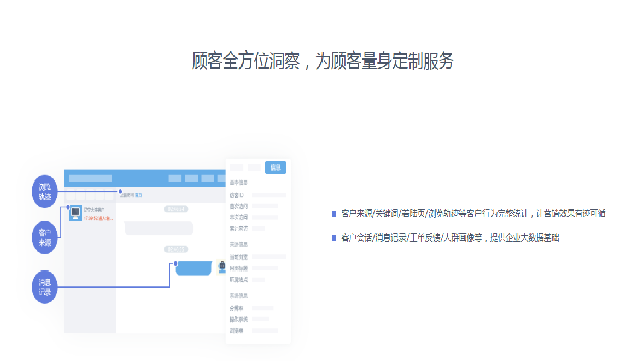This screenshot has height=362, width=644.
Task: Click the 消息记录 circular badge icon
Action: [x=44, y=286]
